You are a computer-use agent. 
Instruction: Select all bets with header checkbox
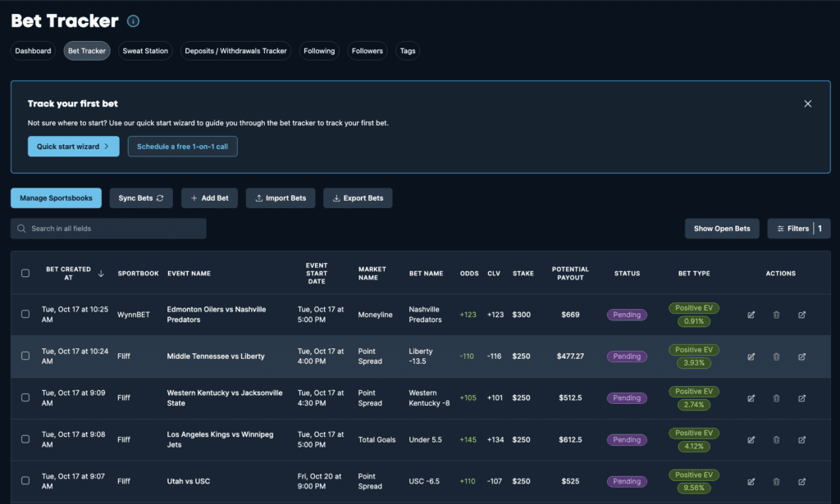point(25,274)
